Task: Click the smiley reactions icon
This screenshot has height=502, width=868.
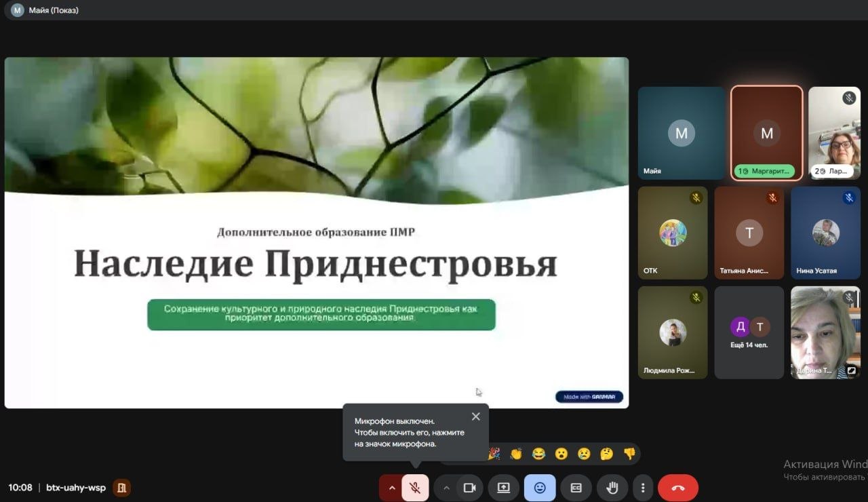Action: coord(540,488)
